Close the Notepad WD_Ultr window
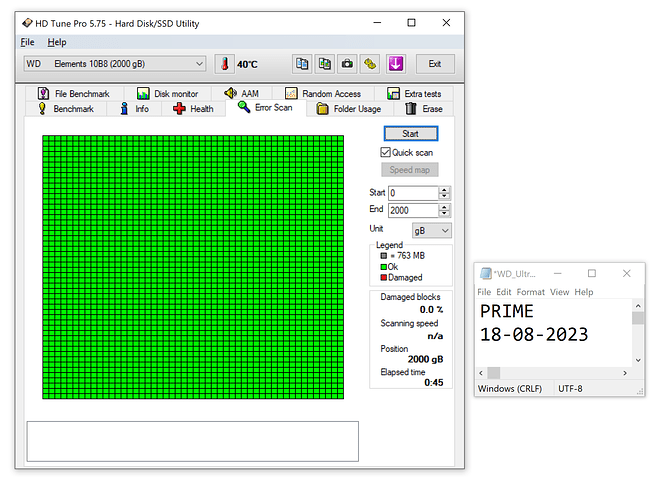Viewport: 663px width, 500px height. 627,273
